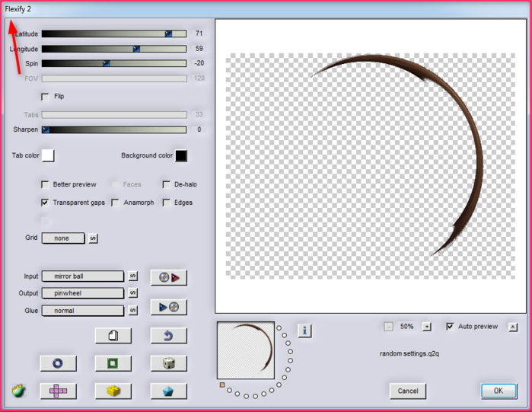Click the OK button
The height and width of the screenshot is (412, 532).
(x=499, y=391)
